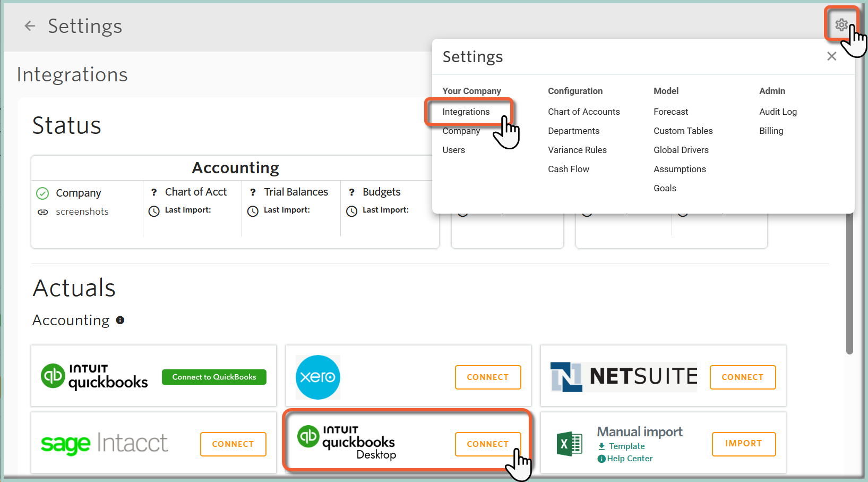Click the clock icon under Trial Balances
The height and width of the screenshot is (482, 868).
[x=253, y=211]
